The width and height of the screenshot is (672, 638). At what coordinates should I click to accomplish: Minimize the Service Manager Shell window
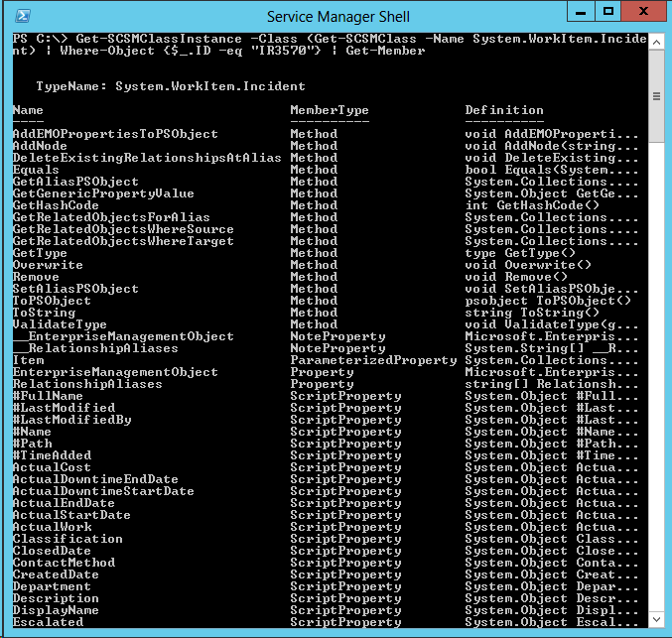click(x=581, y=12)
